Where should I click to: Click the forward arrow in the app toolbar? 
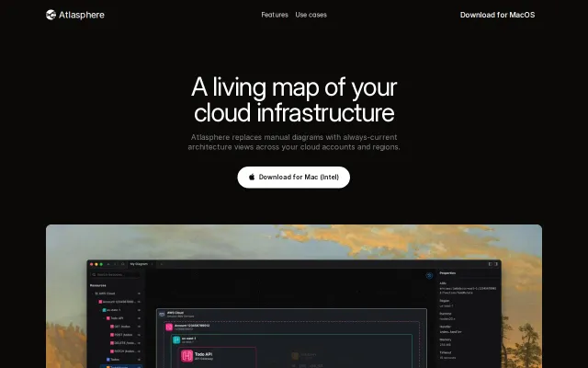tap(115, 264)
